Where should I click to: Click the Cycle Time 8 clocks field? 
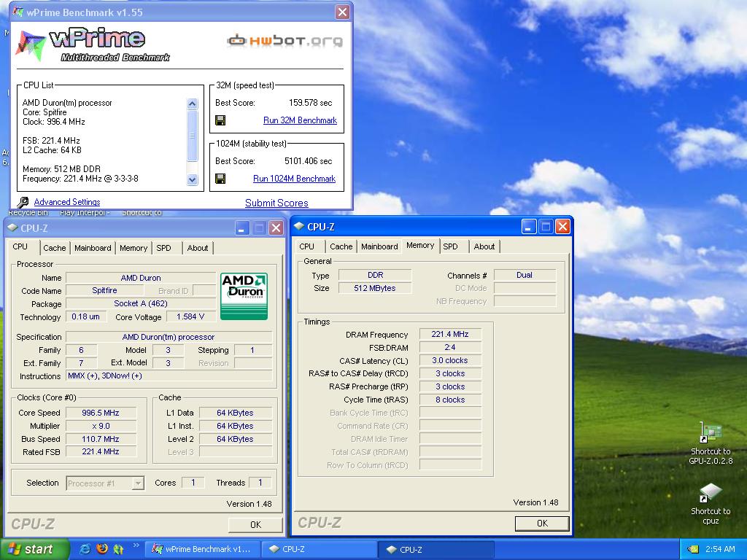pyautogui.click(x=449, y=400)
